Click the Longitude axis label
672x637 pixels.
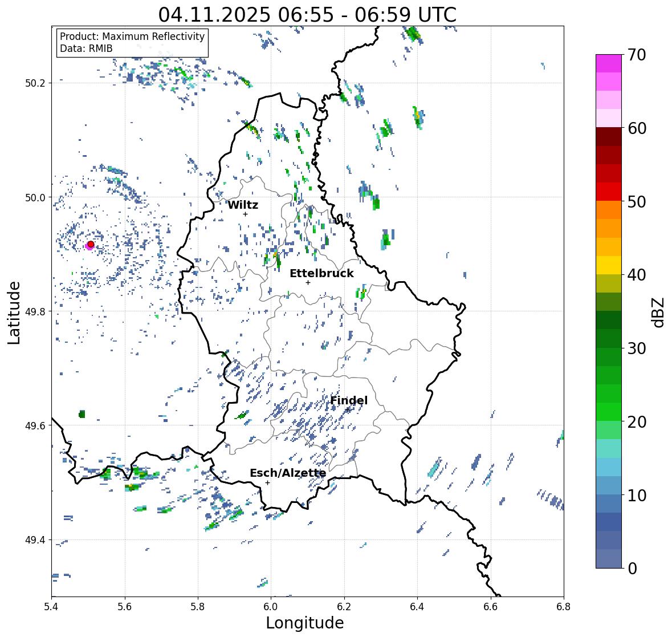click(305, 623)
